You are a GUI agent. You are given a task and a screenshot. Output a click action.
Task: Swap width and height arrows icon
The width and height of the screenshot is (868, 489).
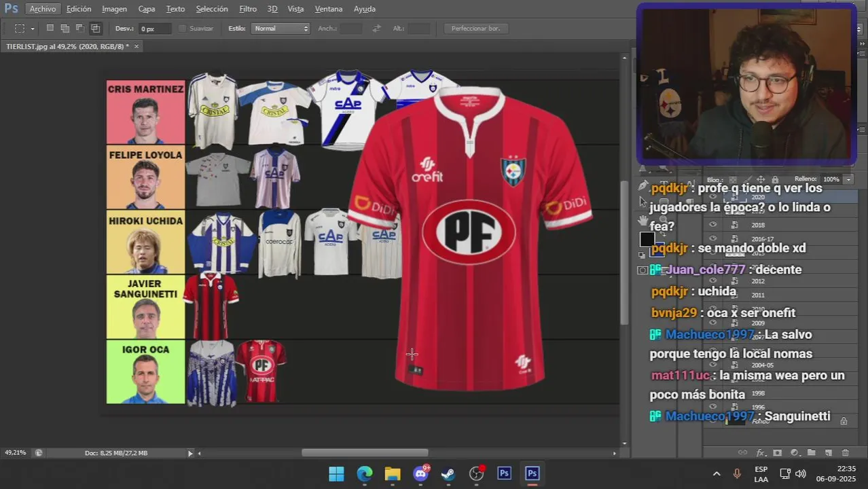(376, 29)
